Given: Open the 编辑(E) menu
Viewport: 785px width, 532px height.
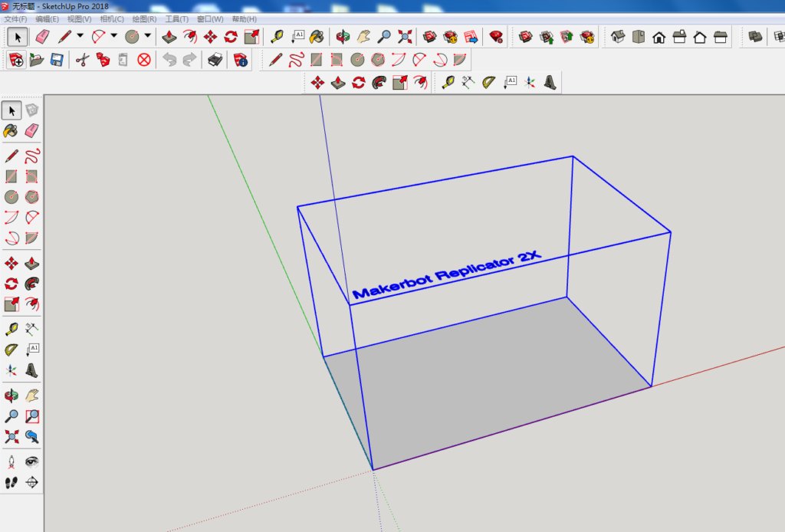Looking at the screenshot, I should pyautogui.click(x=47, y=19).
